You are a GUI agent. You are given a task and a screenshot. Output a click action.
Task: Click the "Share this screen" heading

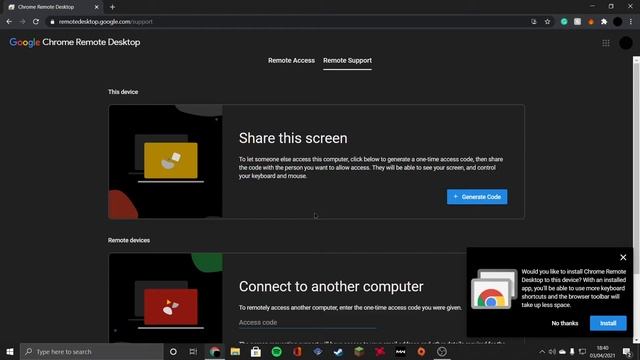point(293,138)
